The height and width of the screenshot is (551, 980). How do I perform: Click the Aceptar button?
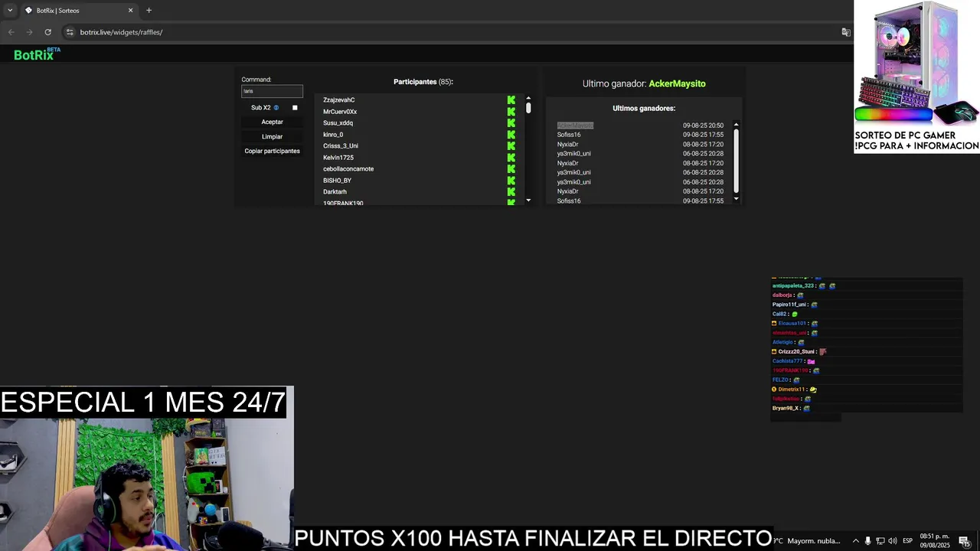[272, 122]
